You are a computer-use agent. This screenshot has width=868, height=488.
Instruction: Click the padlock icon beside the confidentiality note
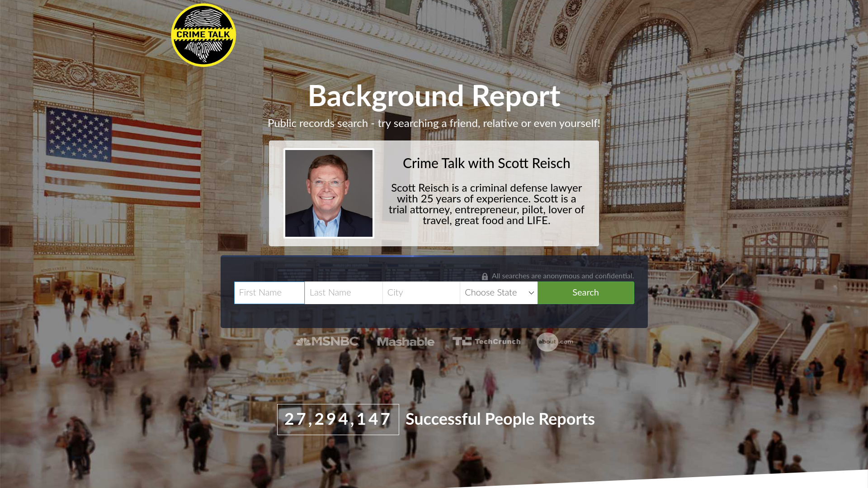485,277
